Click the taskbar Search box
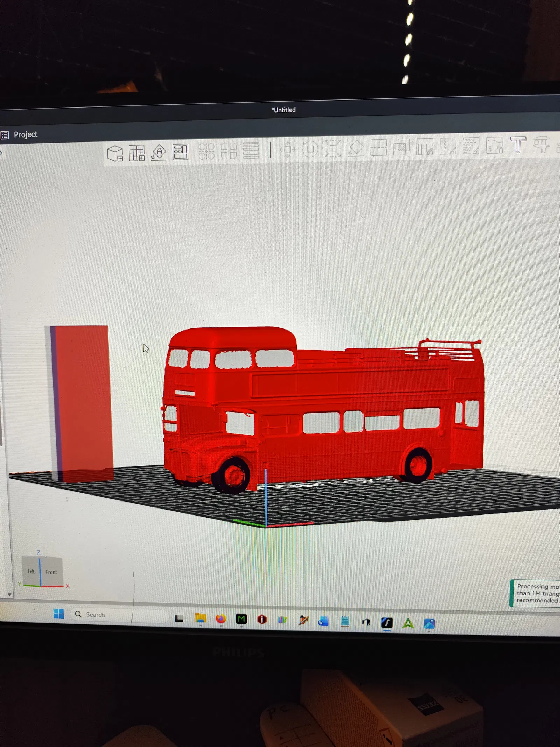The height and width of the screenshot is (747, 560). (119, 615)
